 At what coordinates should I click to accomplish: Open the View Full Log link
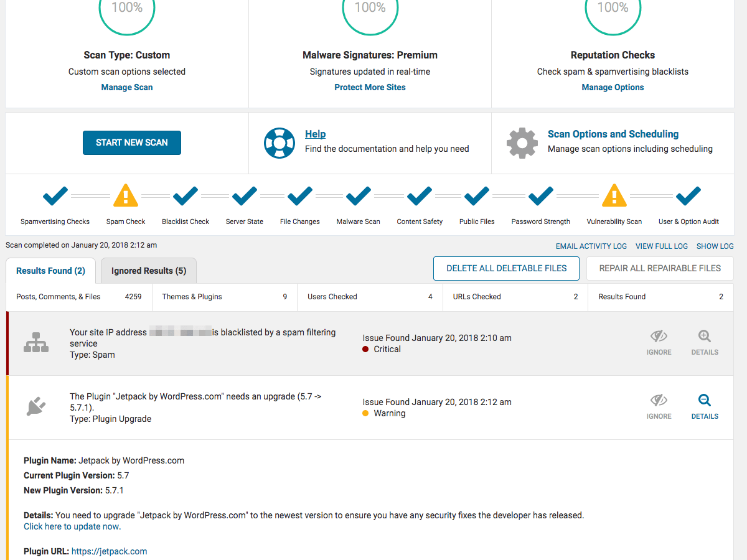point(662,246)
